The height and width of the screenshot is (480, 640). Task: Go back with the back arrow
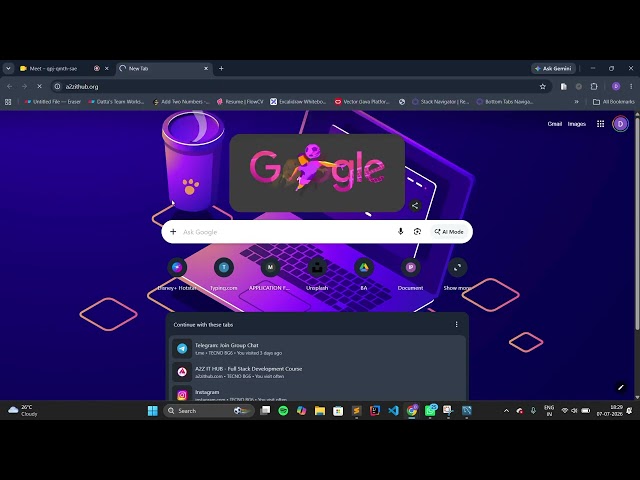pyautogui.click(x=9, y=87)
